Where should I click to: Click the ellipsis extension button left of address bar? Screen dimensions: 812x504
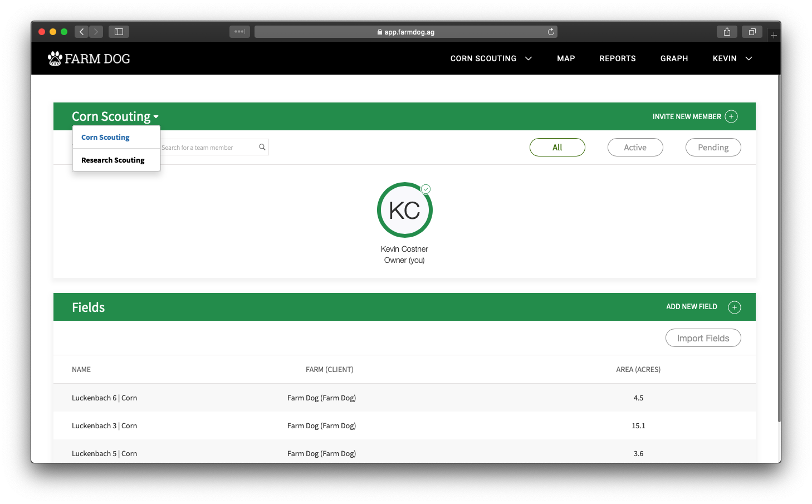coord(239,32)
